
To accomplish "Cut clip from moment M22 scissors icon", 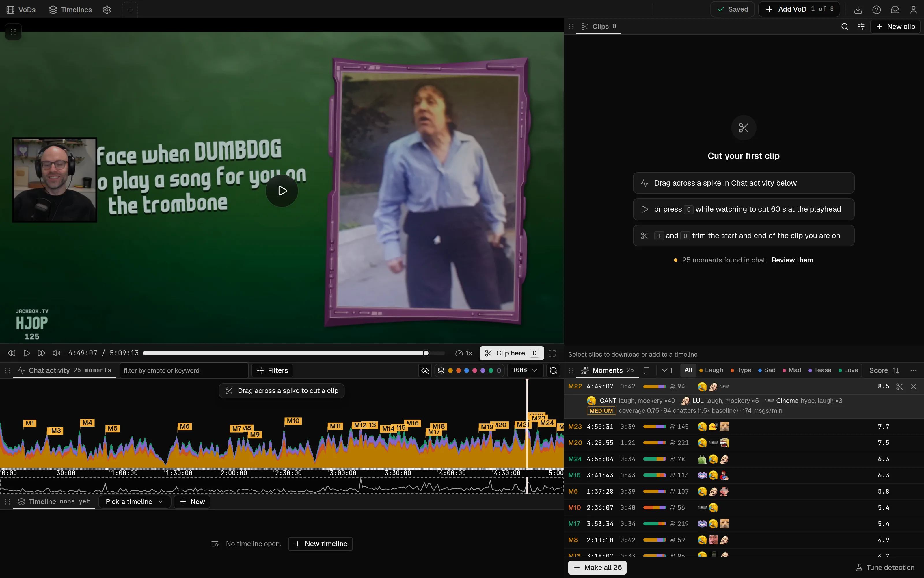I will [899, 386].
